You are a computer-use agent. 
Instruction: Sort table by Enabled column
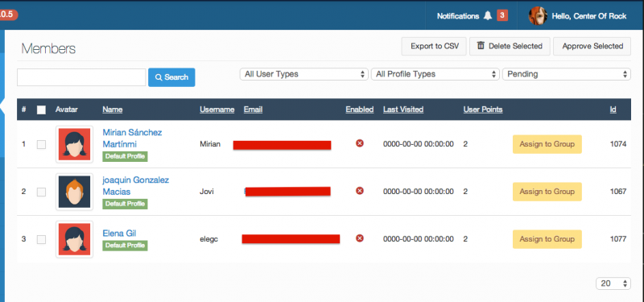pyautogui.click(x=359, y=110)
